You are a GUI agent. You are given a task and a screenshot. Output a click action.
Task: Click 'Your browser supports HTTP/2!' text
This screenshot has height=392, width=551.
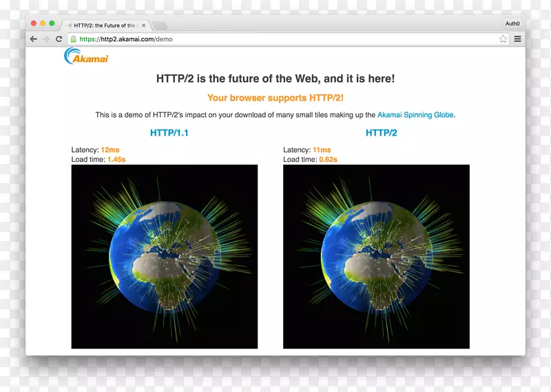(x=275, y=98)
